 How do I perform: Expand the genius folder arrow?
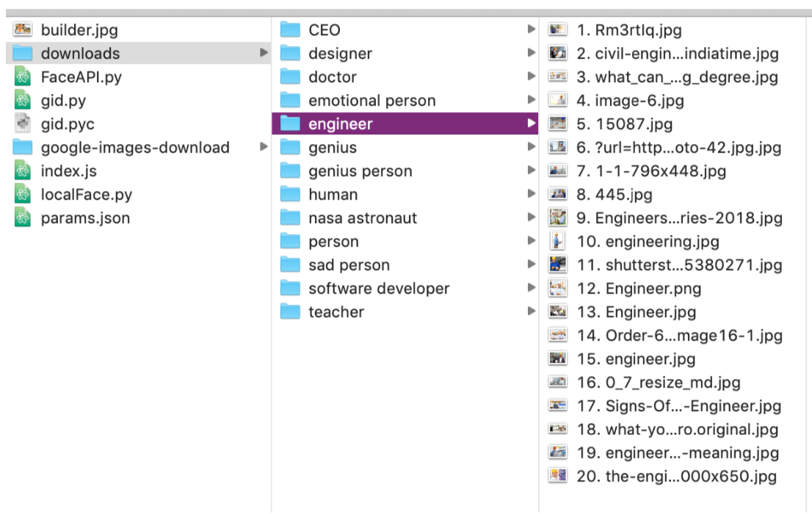coord(531,147)
